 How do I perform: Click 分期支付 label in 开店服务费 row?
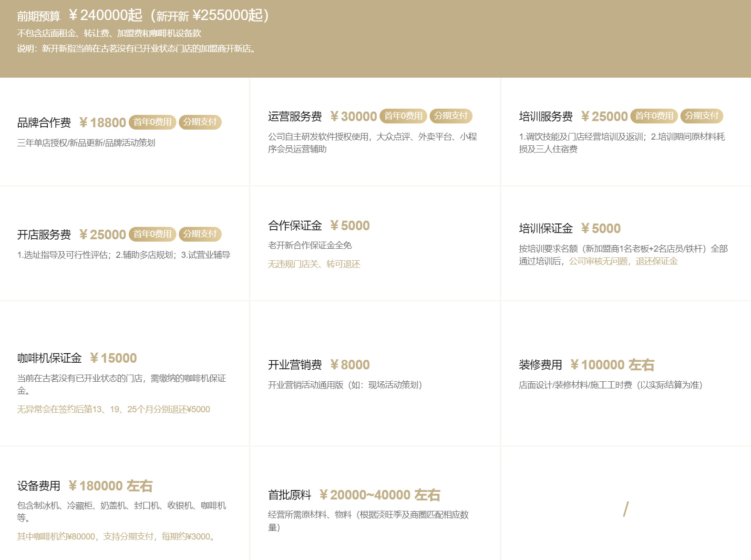pos(200,234)
